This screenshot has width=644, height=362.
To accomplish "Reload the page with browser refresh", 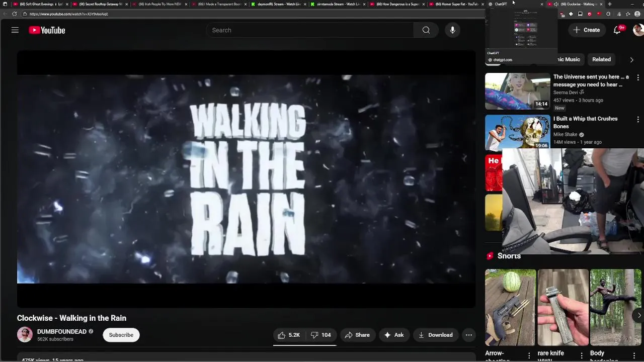I will tap(14, 14).
